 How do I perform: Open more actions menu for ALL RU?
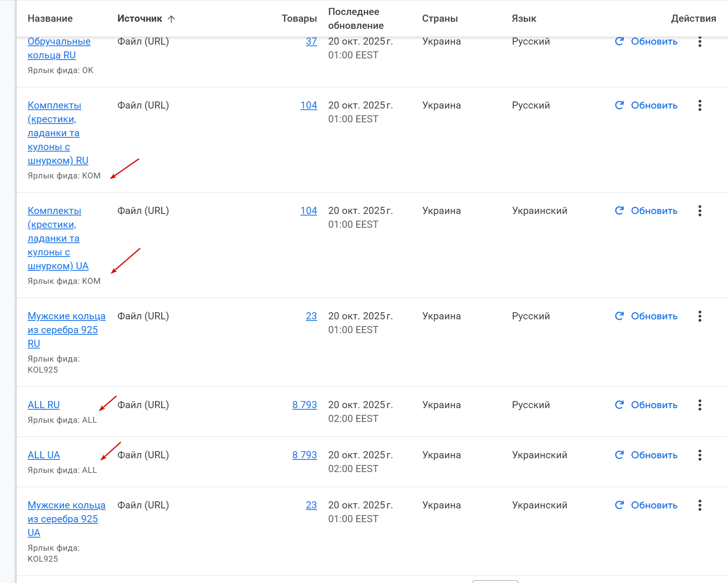(x=700, y=405)
